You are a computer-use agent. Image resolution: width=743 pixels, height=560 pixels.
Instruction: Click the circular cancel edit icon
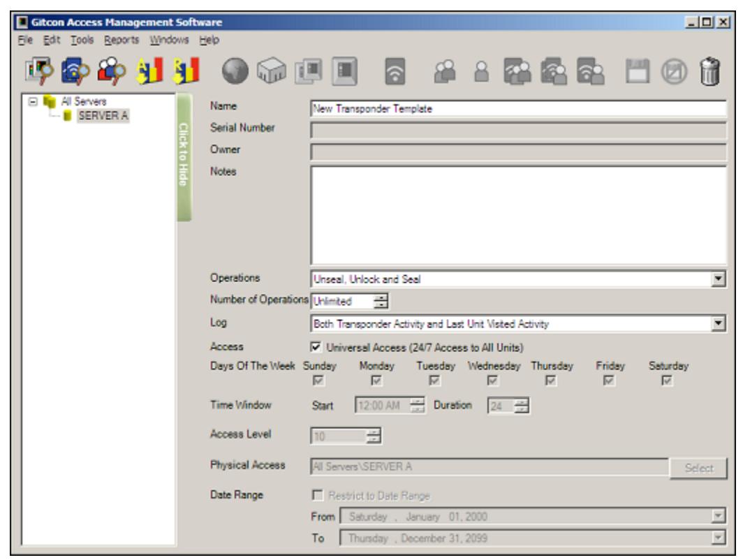[x=675, y=71]
